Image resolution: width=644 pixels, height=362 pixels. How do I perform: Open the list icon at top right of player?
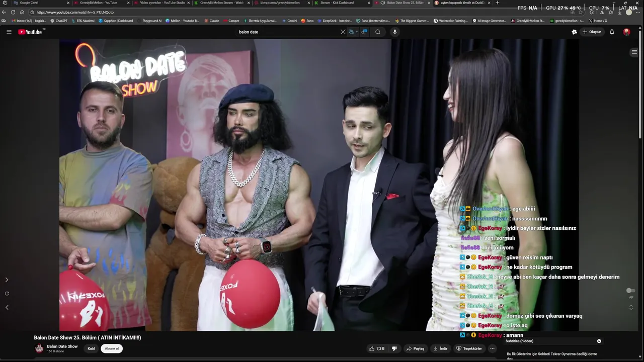(x=634, y=52)
